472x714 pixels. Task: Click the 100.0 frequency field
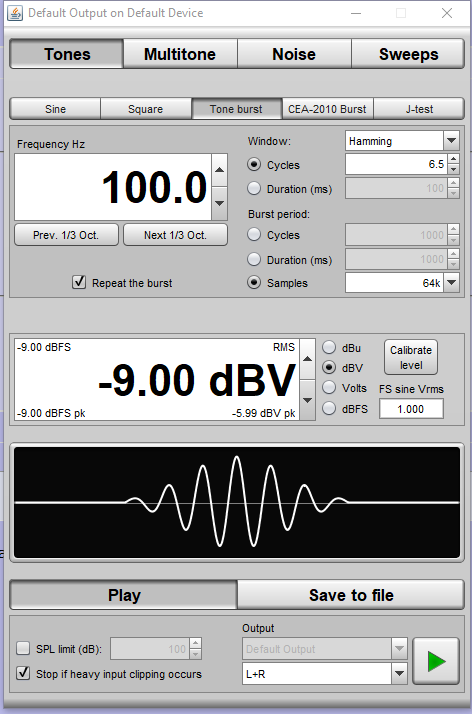(113, 187)
